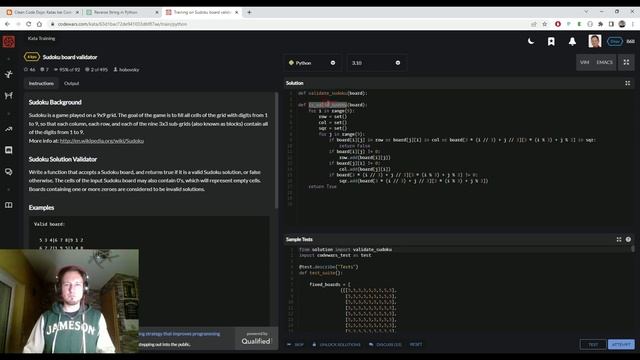The image size is (640, 360).
Task: Click the kyu rank badge next to avatar
Action: (615, 42)
